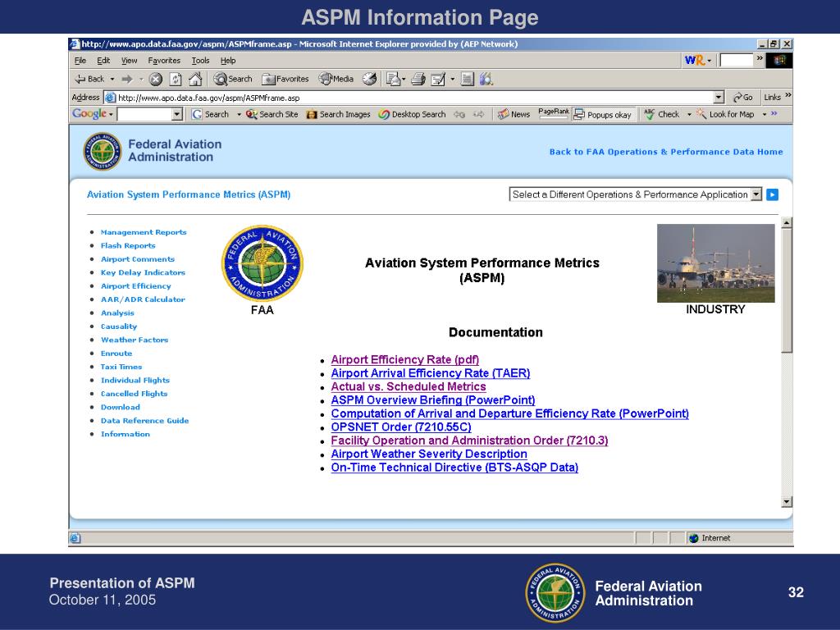
Task: Click the Discuss icon in toolbar
Action: [x=468, y=80]
